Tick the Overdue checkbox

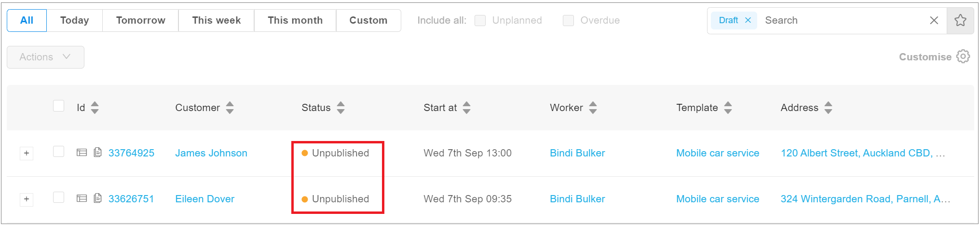(568, 20)
